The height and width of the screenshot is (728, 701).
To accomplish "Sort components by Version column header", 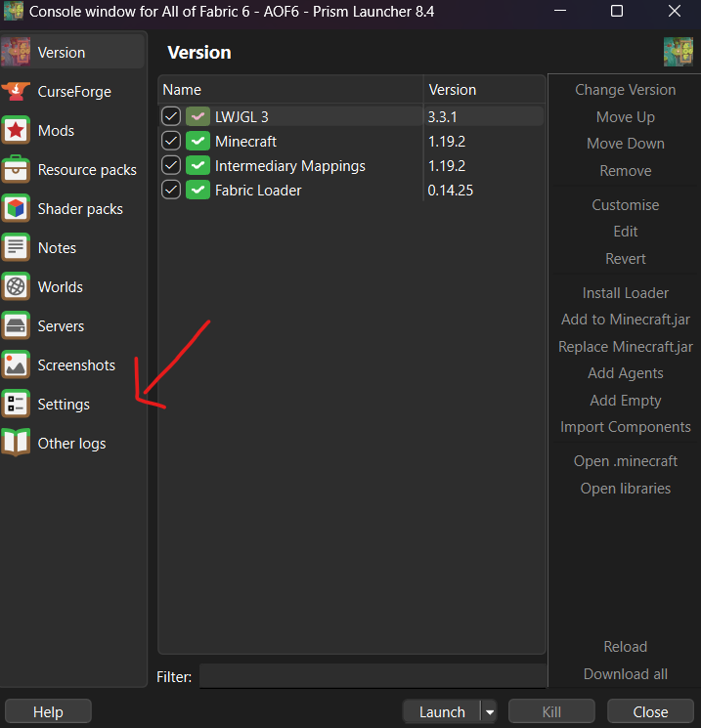I will click(x=483, y=90).
